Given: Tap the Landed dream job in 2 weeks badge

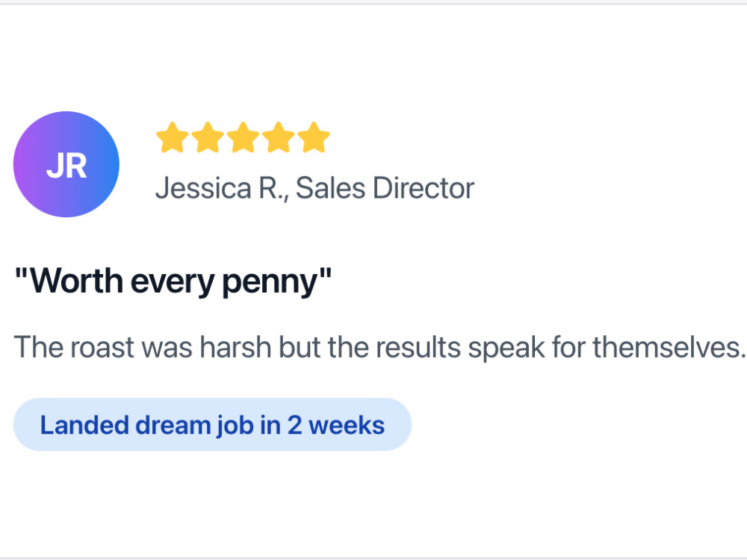Looking at the screenshot, I should click(212, 425).
